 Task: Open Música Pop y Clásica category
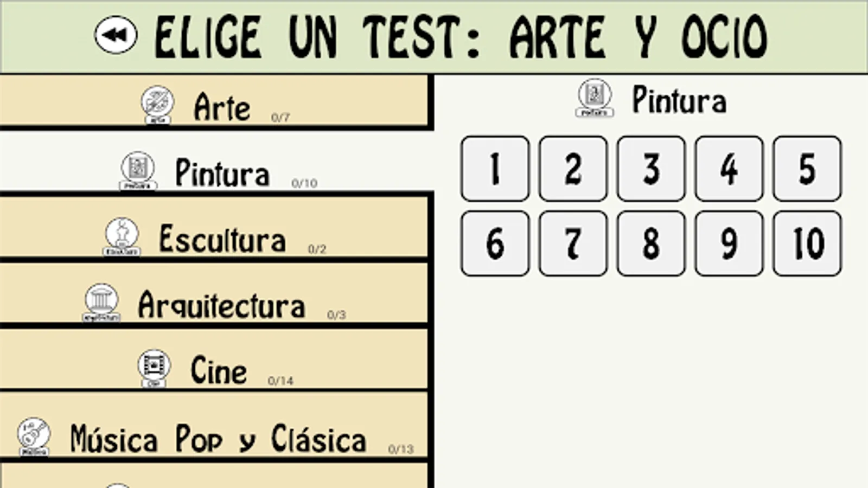click(x=214, y=426)
